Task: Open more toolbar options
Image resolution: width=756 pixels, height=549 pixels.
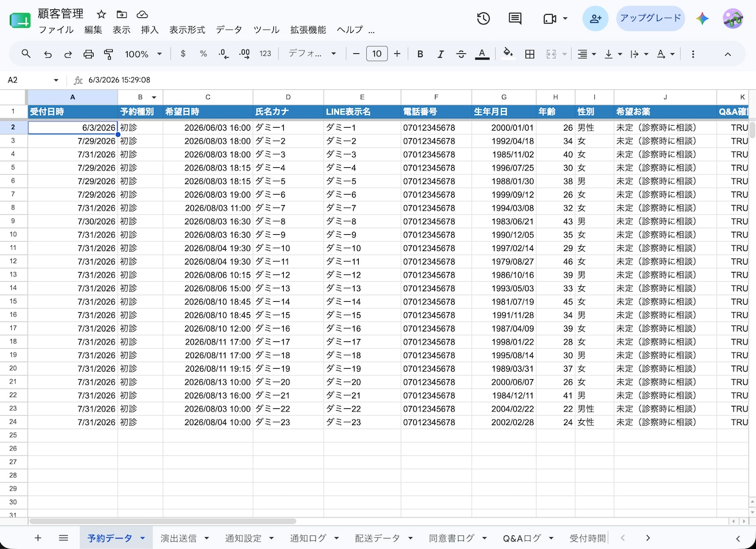Action: coord(693,54)
